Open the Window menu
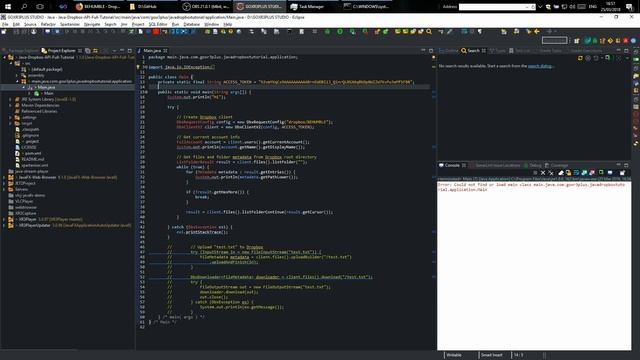640x360 pixels. coord(211,24)
